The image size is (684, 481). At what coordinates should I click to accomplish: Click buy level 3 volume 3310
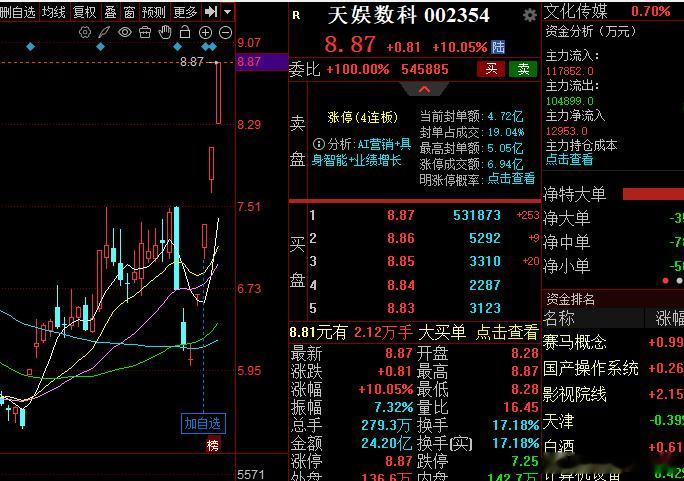click(x=485, y=261)
